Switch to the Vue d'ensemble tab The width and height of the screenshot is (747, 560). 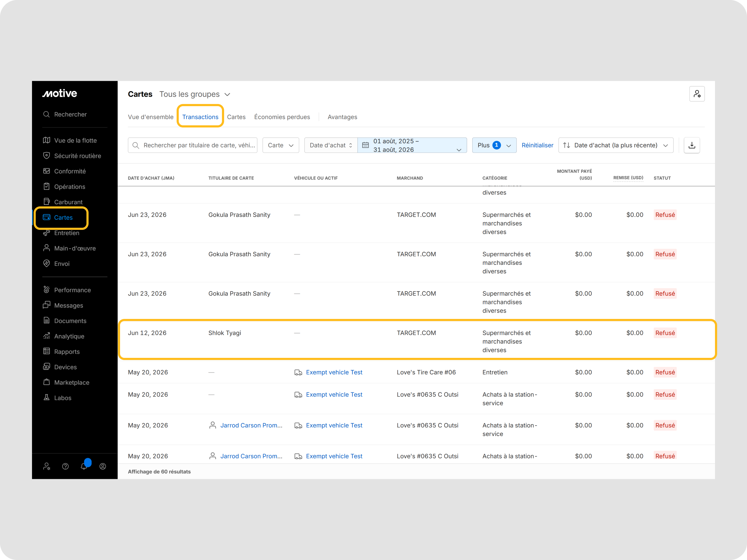point(151,117)
